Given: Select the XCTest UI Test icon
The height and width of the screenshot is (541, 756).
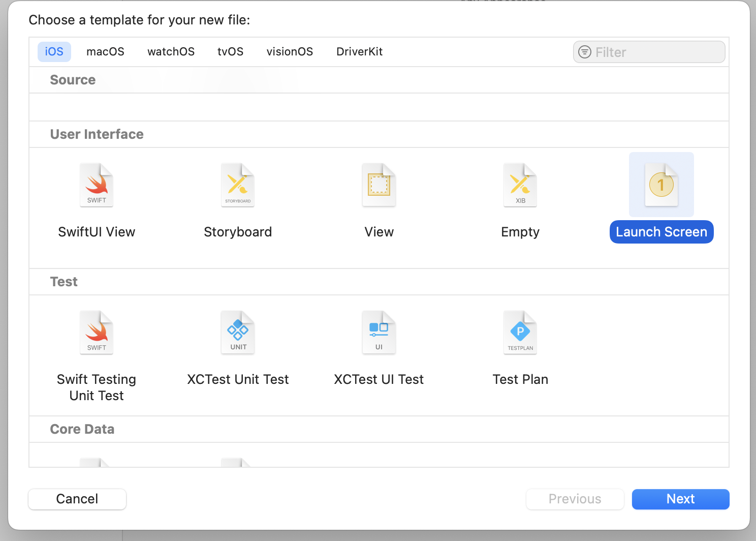Looking at the screenshot, I should [379, 333].
